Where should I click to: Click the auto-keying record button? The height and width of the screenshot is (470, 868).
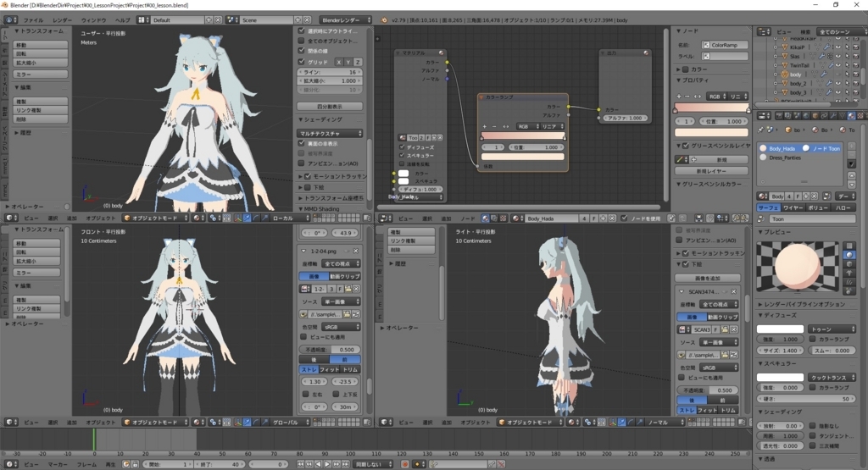[x=405, y=464]
